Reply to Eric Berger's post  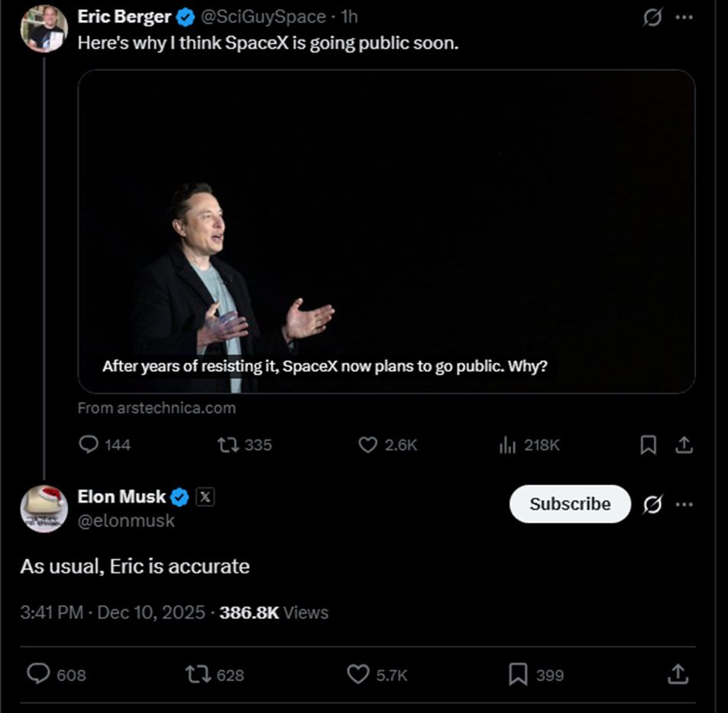click(x=89, y=444)
